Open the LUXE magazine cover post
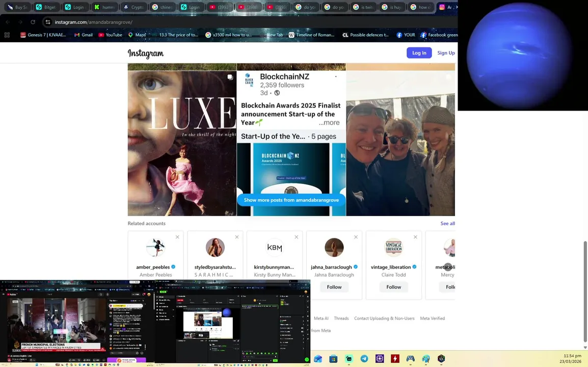 [x=182, y=143]
